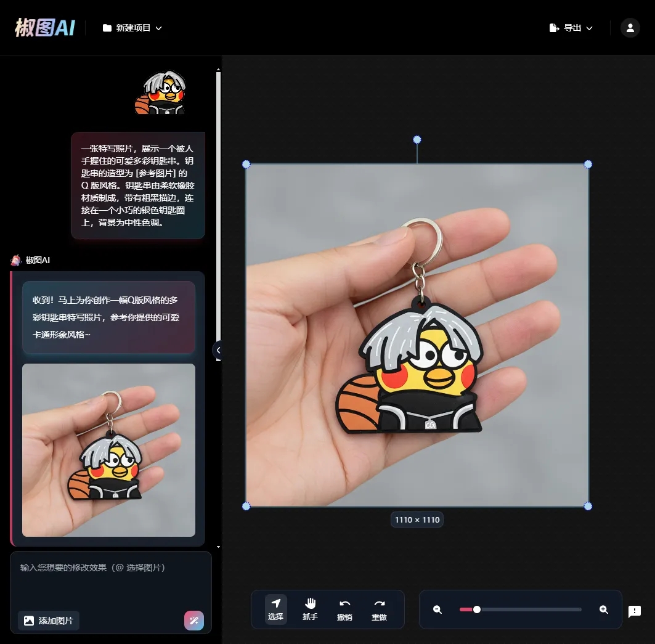655x644 pixels.
Task: Click the chat scrollbar up arrow
Action: coord(218,70)
